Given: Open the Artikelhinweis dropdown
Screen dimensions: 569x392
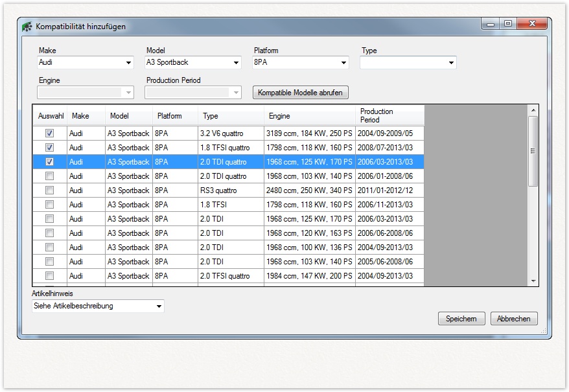Looking at the screenshot, I should pos(159,306).
